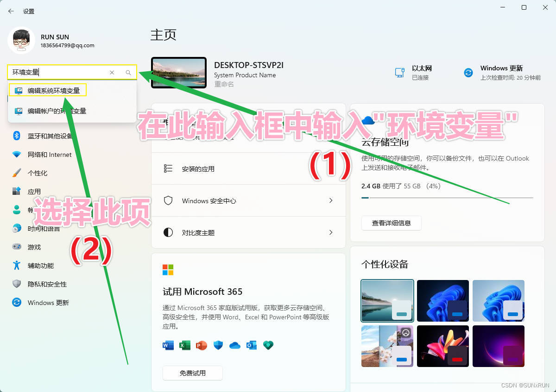Click the Outlook app icon
This screenshot has height=392, width=556.
coord(252,345)
